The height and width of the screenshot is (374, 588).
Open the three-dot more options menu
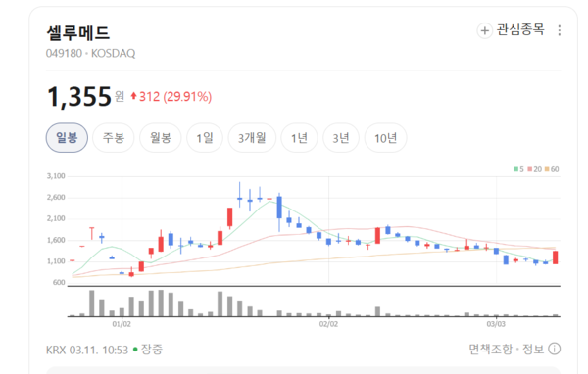[560, 30]
